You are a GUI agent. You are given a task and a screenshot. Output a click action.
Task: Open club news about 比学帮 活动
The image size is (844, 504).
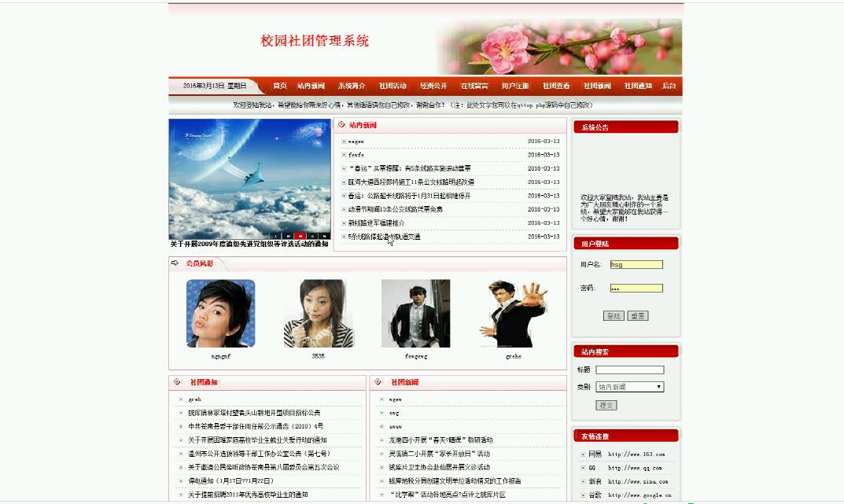pyautogui.click(x=447, y=495)
